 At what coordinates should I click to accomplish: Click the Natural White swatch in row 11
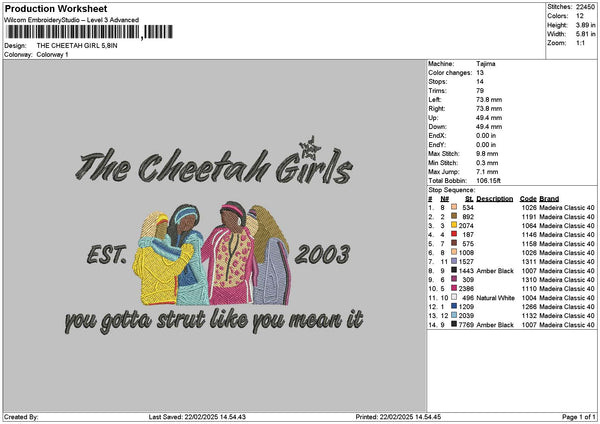(454, 297)
